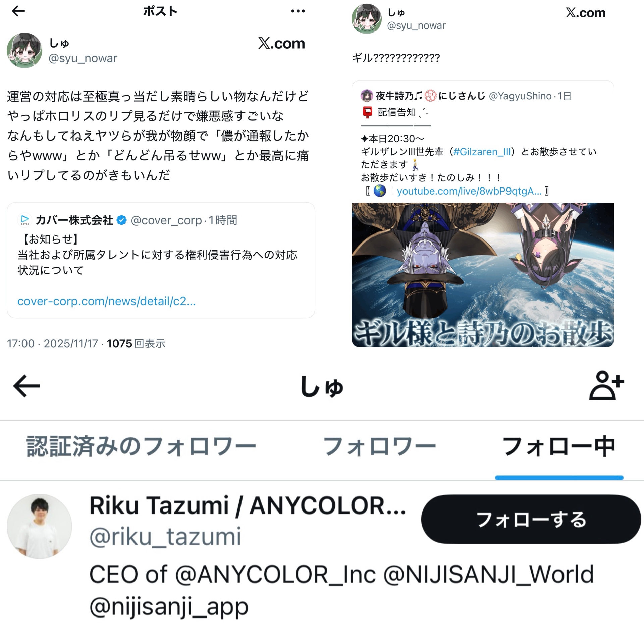Tap the add-user icon in the しゅ header
Screen dimensions: 644x644
[x=606, y=385]
